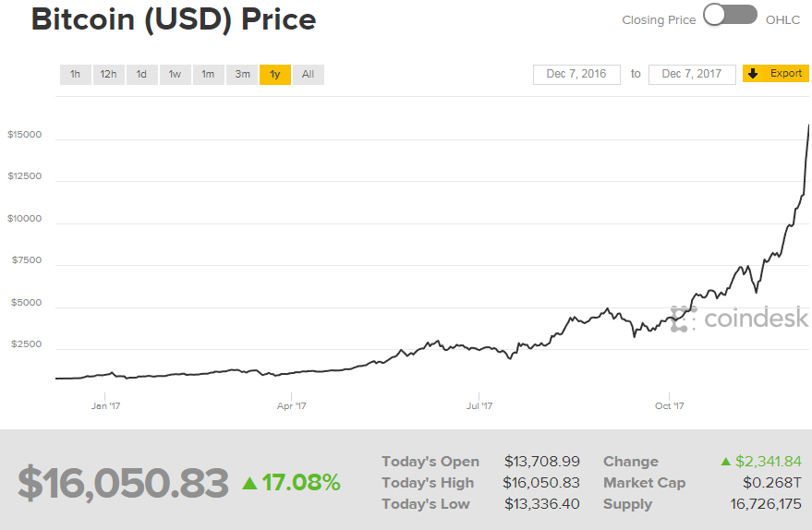The height and width of the screenshot is (530, 812).
Task: Click the download arrow icon on Export
Action: 753,74
